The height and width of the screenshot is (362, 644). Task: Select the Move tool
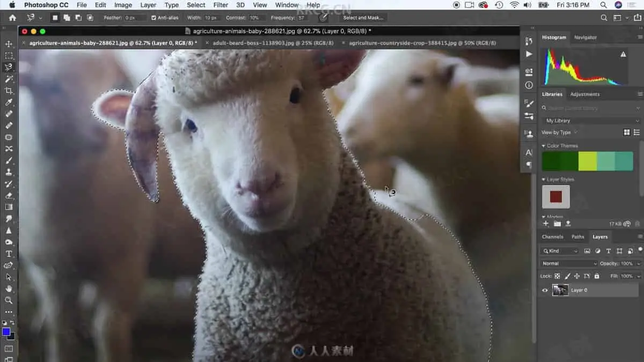point(9,44)
